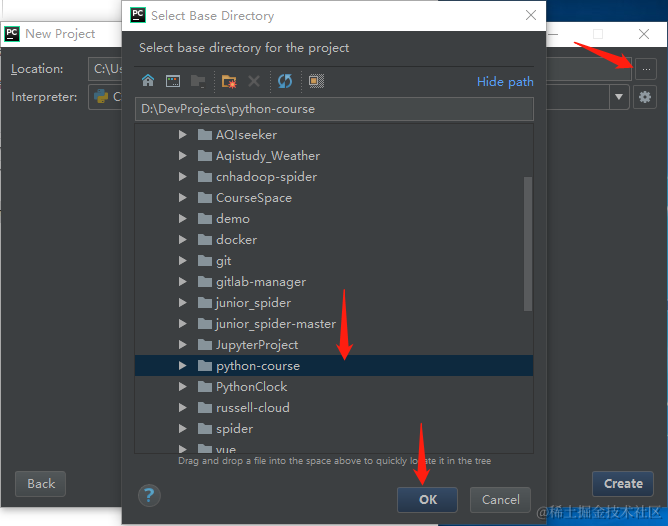Select the JupyterProject folder name
This screenshot has width=668, height=526.
tap(257, 345)
